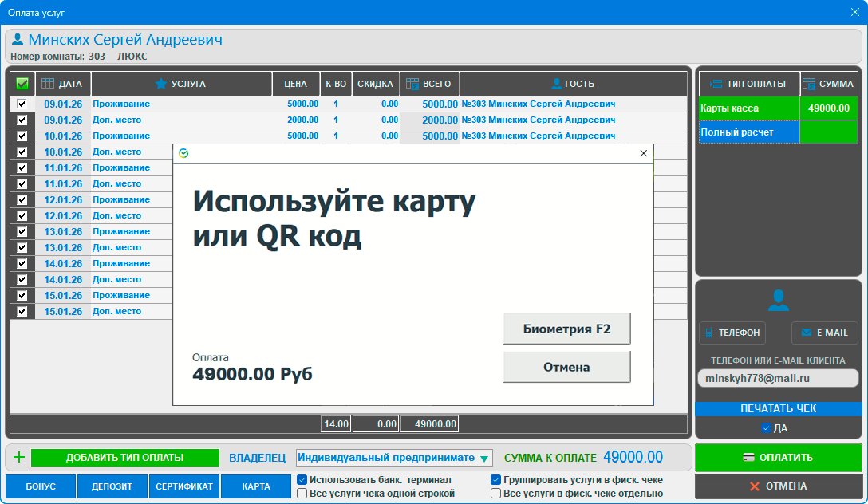Click the total 49000.00 footer cell
Viewport: 868px width, 504px height.
tap(429, 423)
